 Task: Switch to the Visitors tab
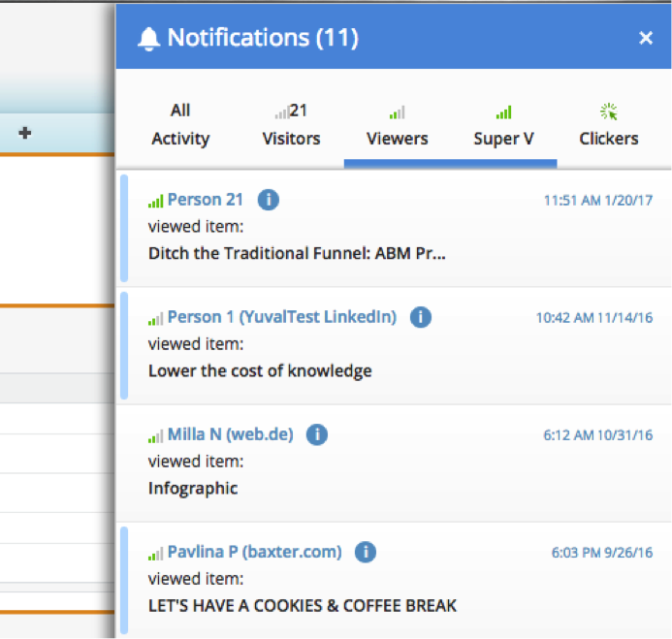(291, 125)
